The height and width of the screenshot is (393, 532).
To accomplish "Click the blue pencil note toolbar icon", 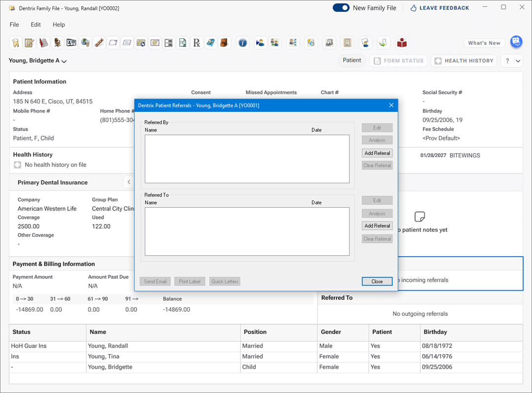I will (x=210, y=43).
